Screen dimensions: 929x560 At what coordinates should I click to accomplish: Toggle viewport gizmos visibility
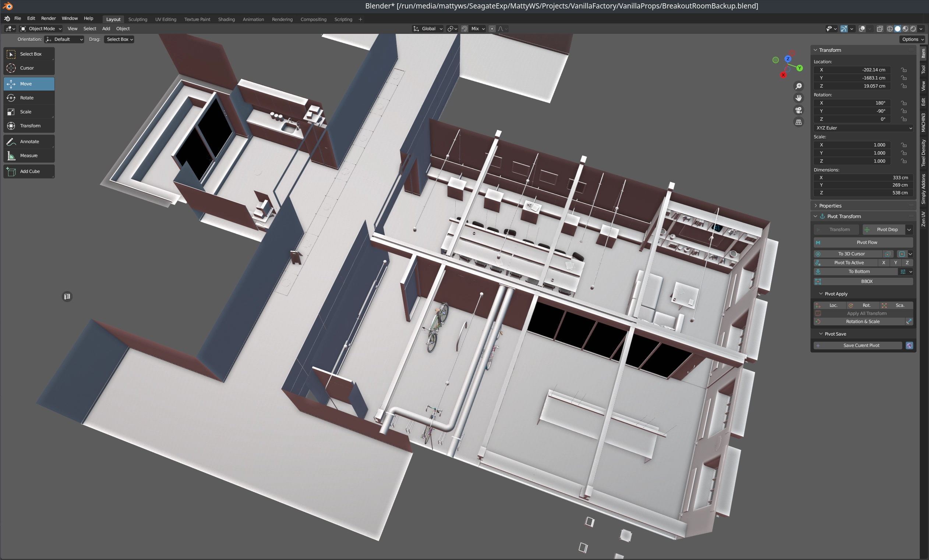point(844,29)
